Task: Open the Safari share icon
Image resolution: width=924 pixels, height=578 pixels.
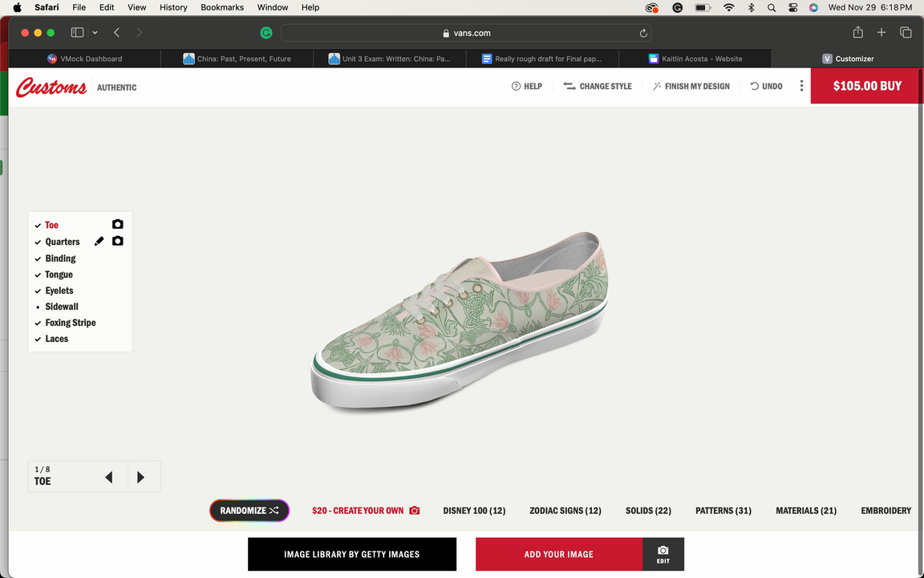Action: (x=858, y=32)
